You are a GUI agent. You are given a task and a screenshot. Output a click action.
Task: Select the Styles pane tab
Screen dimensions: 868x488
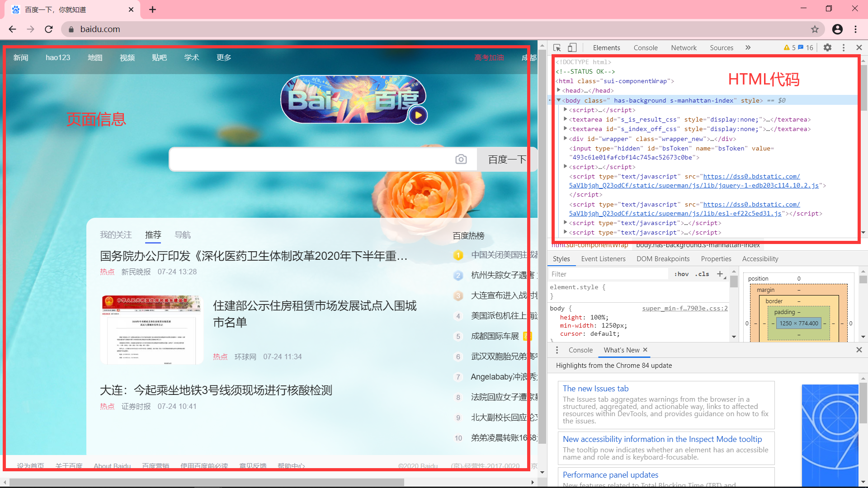[561, 259]
